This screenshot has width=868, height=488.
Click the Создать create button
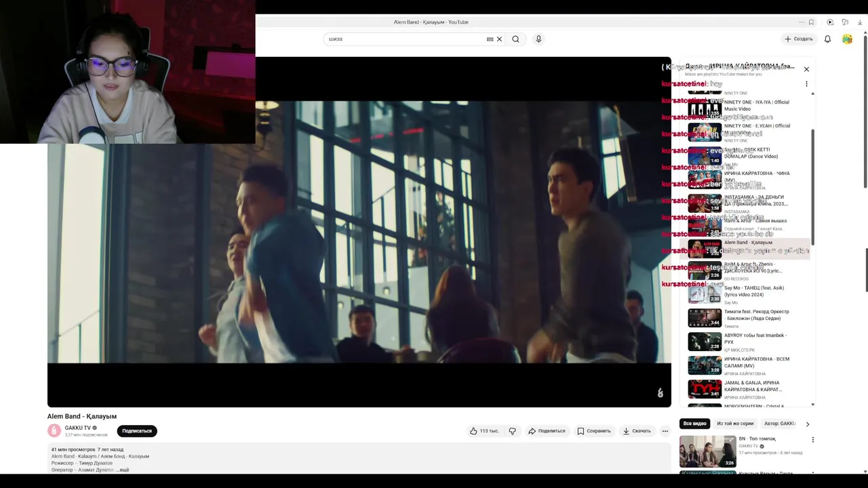point(799,39)
